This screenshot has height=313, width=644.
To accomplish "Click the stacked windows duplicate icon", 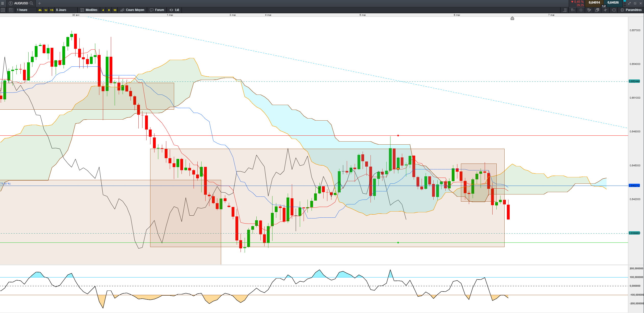I will (597, 10).
